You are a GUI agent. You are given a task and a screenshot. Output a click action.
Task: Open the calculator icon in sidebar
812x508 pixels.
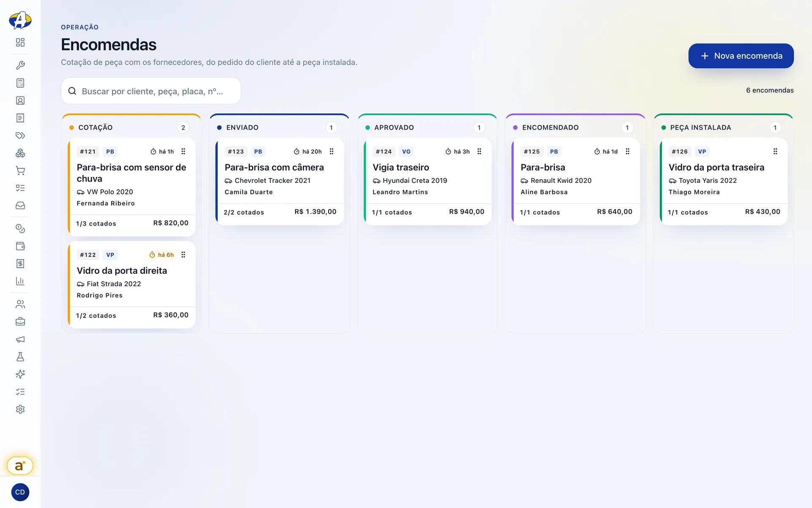pos(20,83)
